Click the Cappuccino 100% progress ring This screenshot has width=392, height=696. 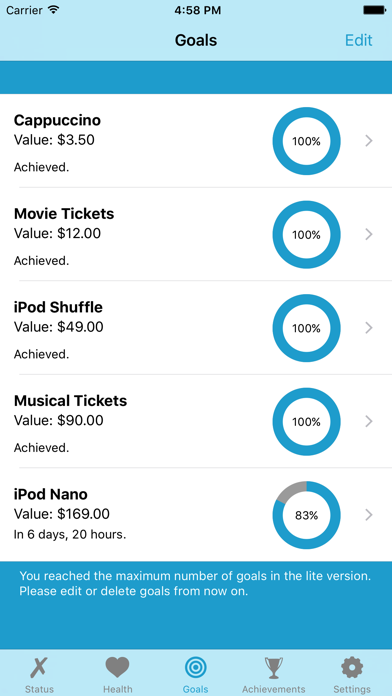click(306, 141)
